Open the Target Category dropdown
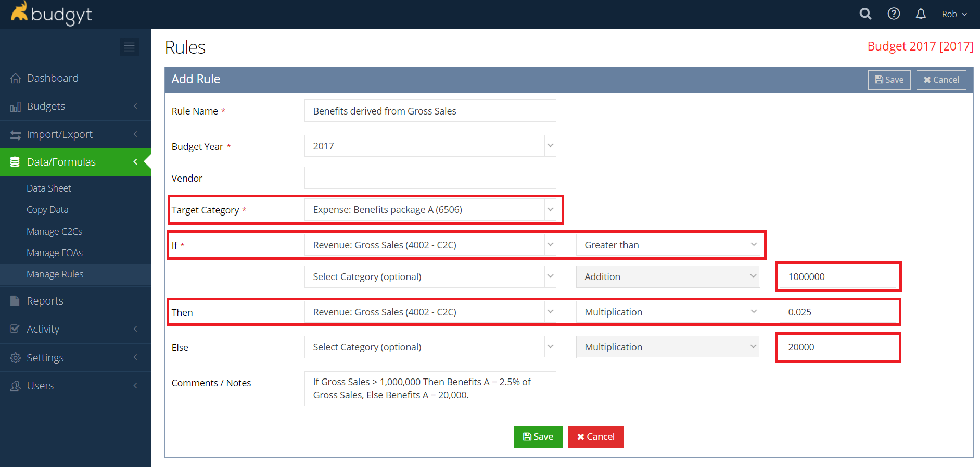The height and width of the screenshot is (467, 980). click(430, 210)
